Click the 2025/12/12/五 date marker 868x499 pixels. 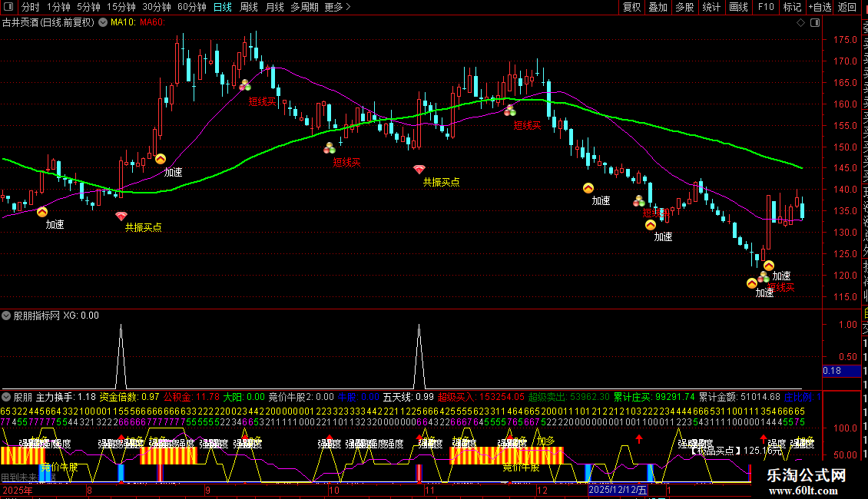tap(618, 490)
